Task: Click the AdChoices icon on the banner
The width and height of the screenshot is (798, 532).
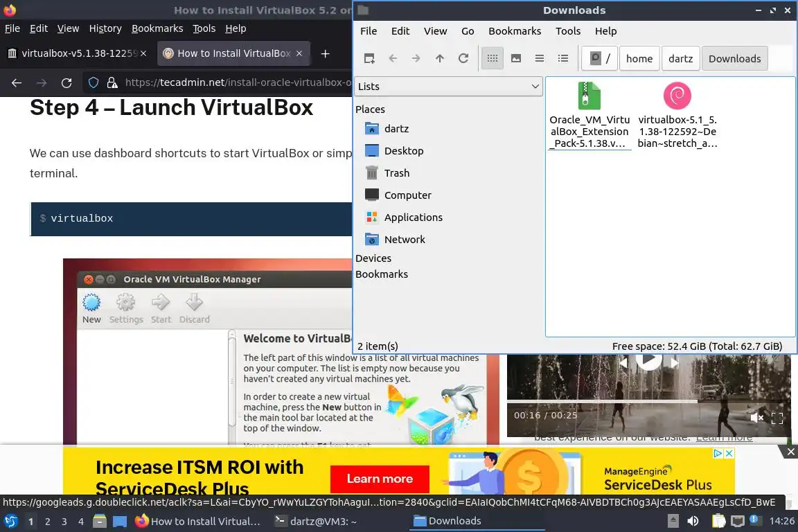Action: 718,453
